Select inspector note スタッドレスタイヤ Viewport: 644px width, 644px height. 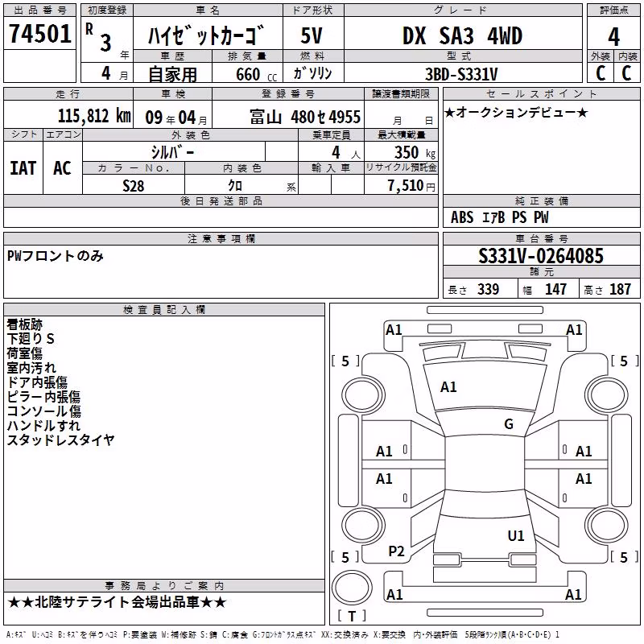point(60,440)
